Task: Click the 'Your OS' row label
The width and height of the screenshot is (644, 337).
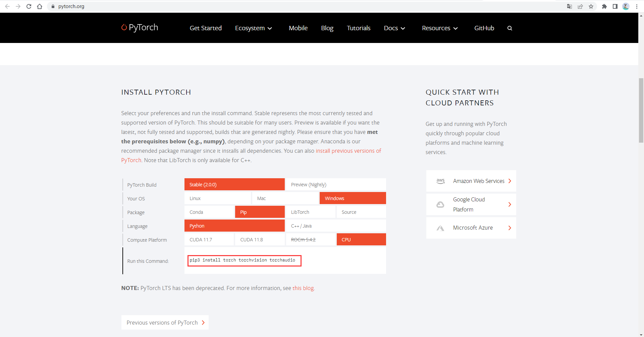Action: point(136,199)
